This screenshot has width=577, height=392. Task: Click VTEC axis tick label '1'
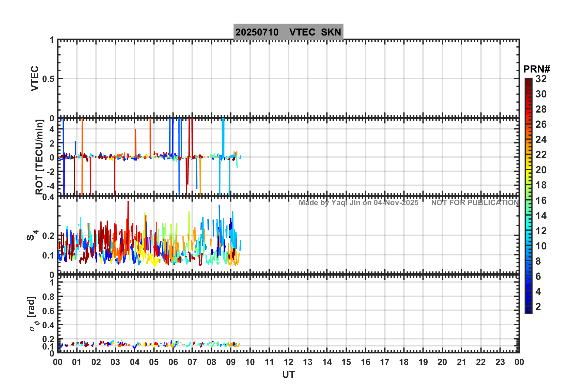pyautogui.click(x=52, y=40)
